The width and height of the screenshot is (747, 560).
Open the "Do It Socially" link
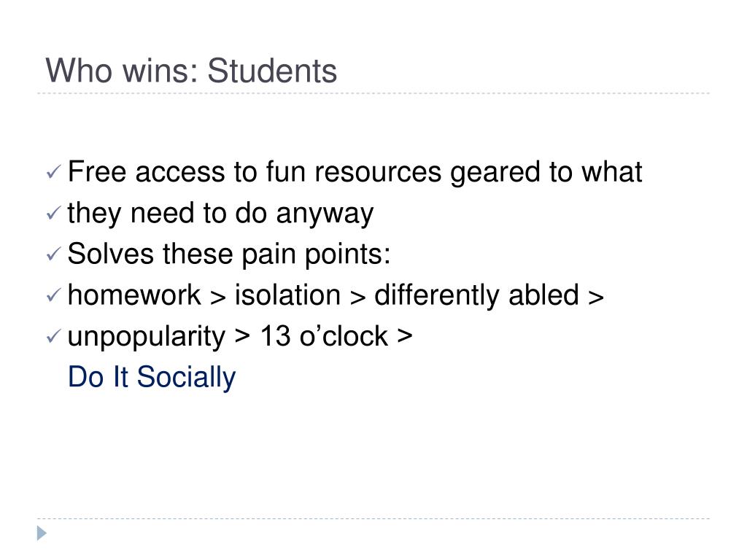(152, 377)
